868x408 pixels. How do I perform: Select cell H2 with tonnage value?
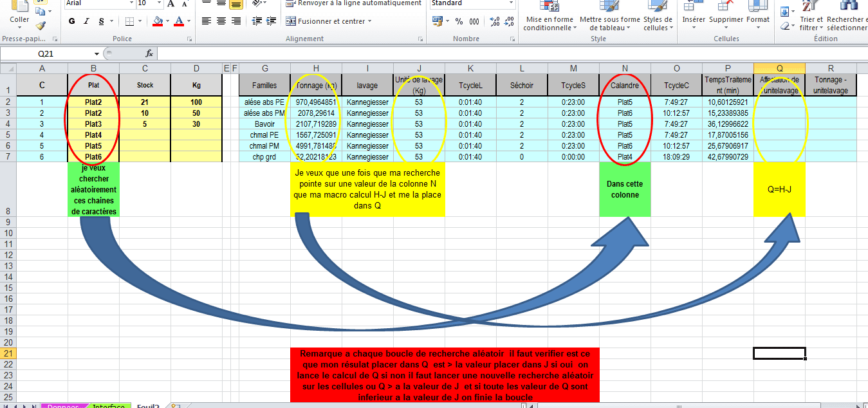coord(316,102)
